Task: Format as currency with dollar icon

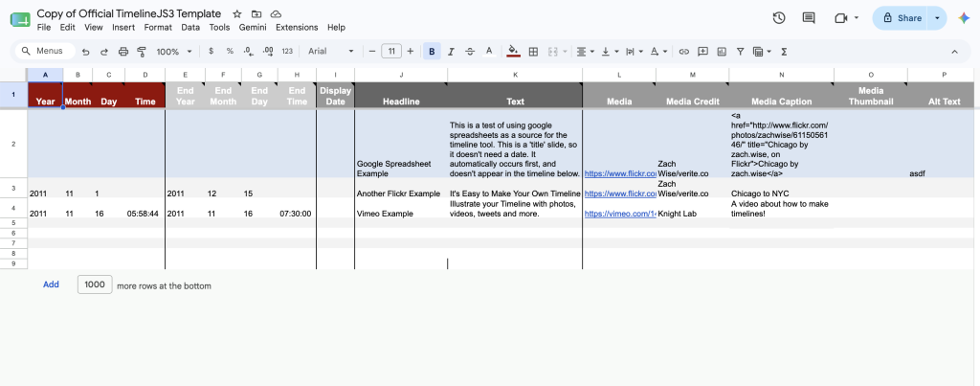Action: point(212,52)
